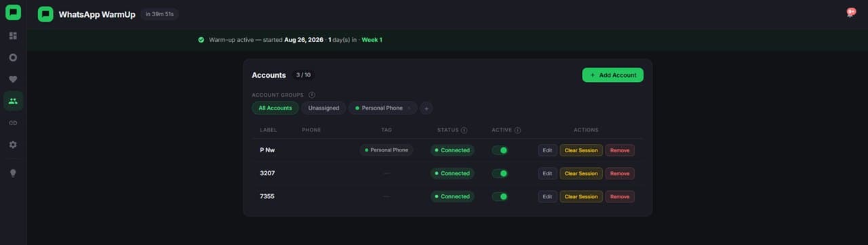Remove the Personal Phone group chip x

pos(409,108)
